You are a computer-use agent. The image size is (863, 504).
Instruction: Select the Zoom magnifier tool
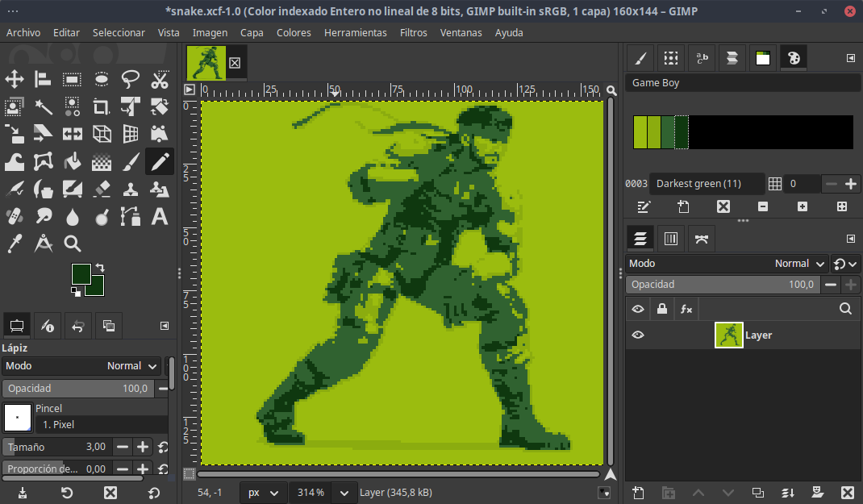click(x=73, y=244)
